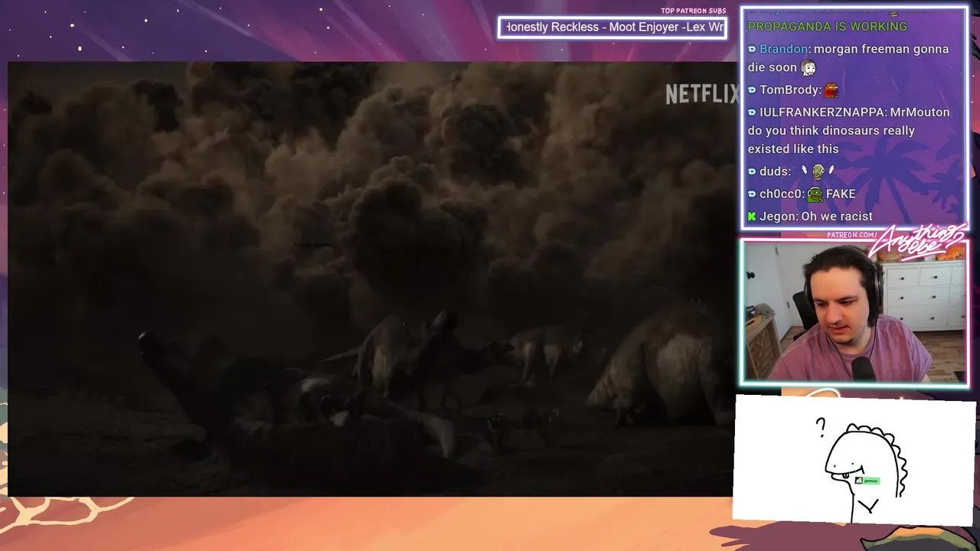Click the green frog emote before 'FAKE'

point(815,194)
